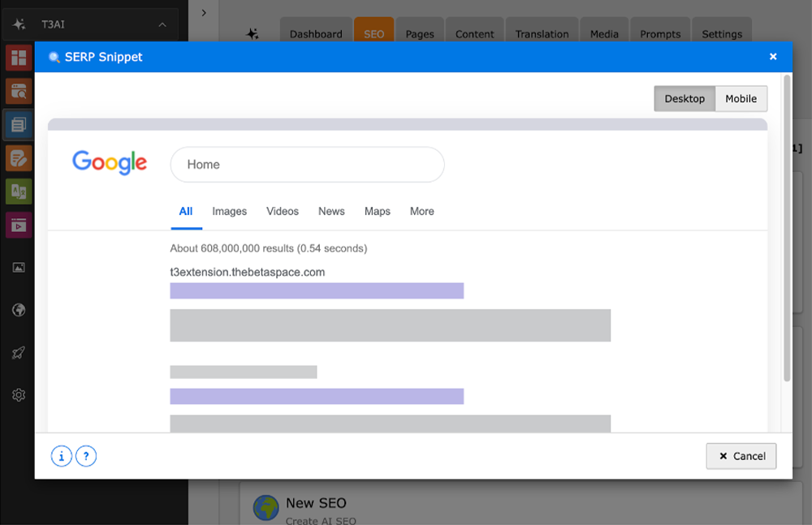Viewport: 812px width, 525px height.
Task: Click the globe icon in sidebar
Action: [18, 309]
